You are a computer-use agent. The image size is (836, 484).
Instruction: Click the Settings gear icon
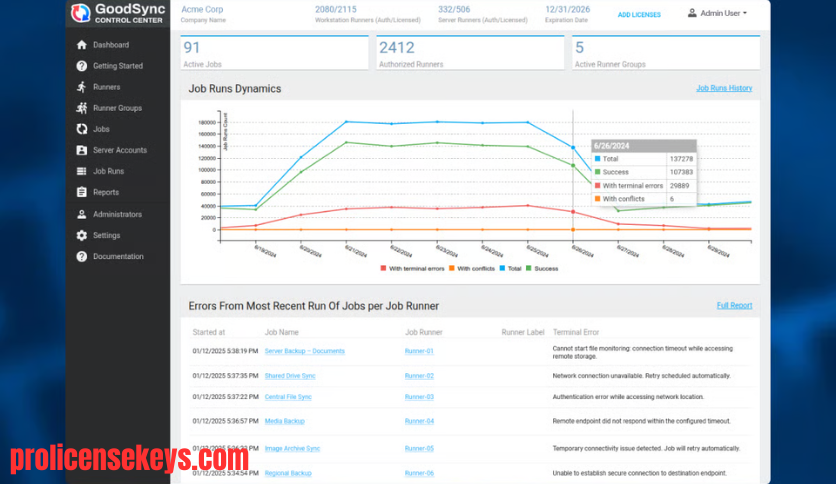point(82,235)
